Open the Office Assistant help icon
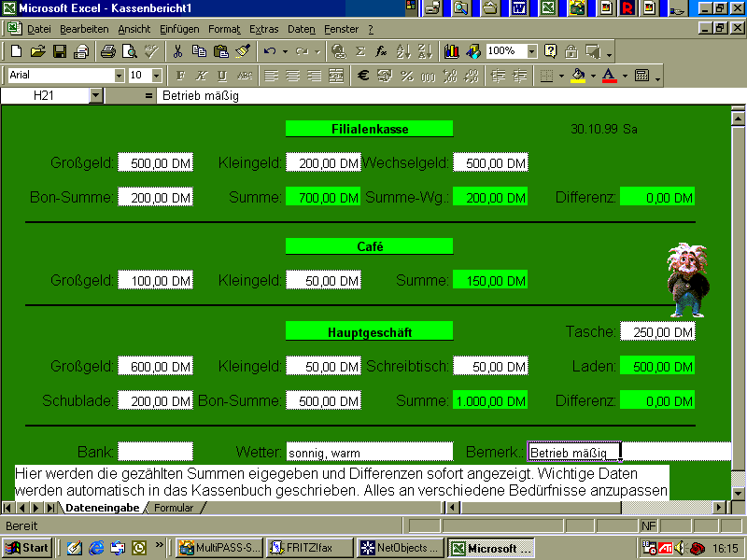 [x=550, y=51]
